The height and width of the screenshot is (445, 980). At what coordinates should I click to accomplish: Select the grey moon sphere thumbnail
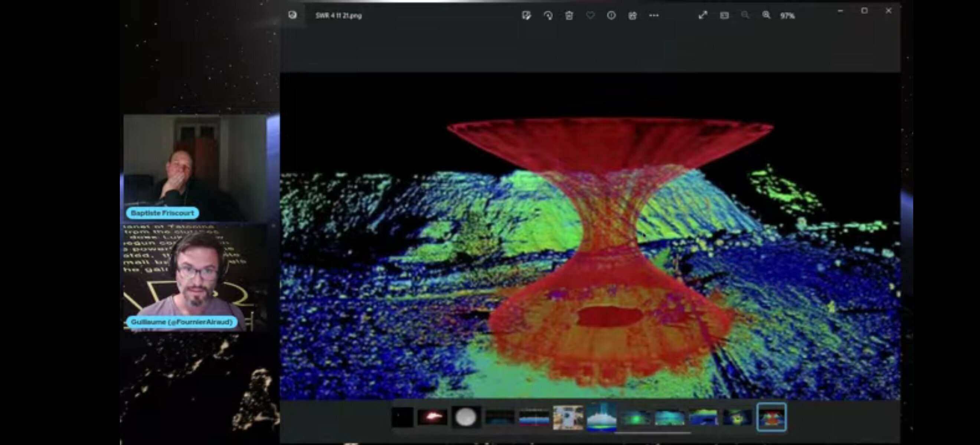466,418
